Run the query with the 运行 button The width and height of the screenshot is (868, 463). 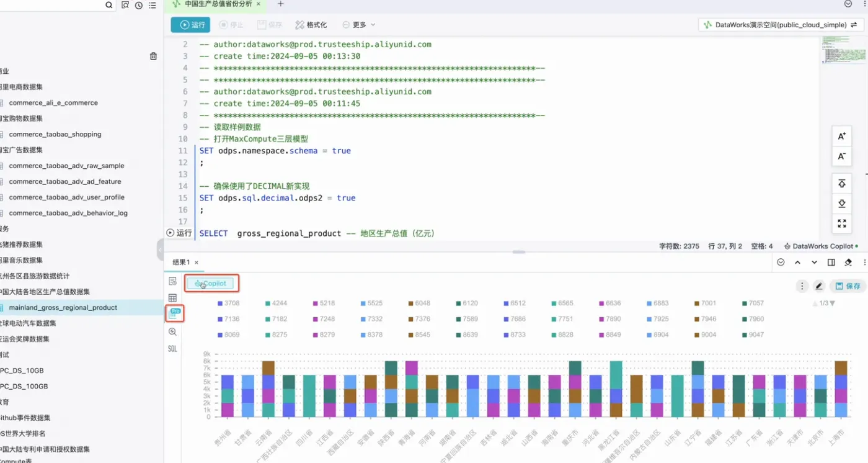click(191, 25)
